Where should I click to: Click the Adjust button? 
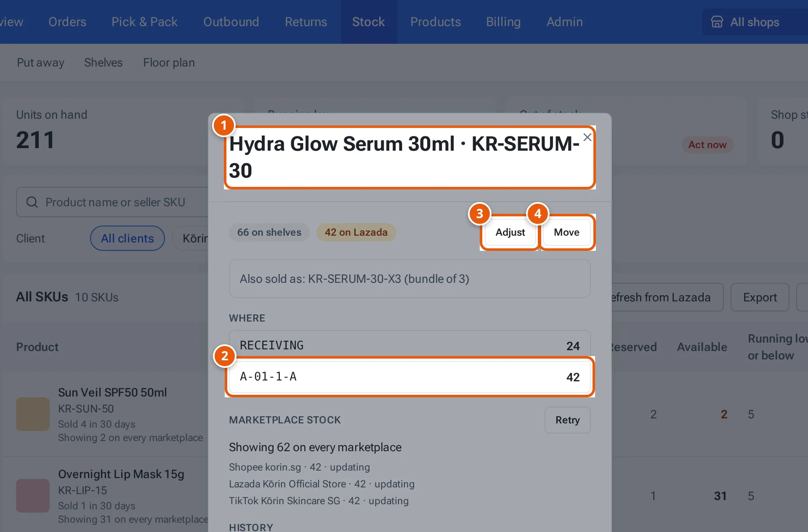click(510, 232)
